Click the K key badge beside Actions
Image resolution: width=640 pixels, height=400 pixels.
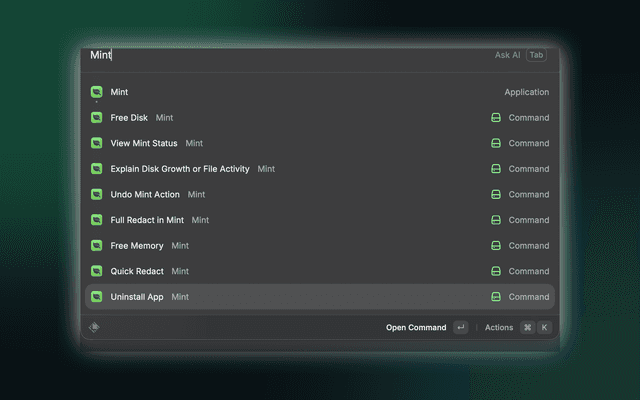click(544, 327)
